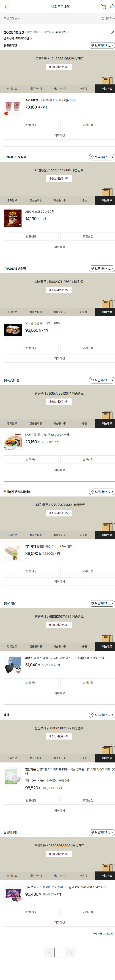This screenshot has height=980, width=115.
Task: View 배송상세현황 for 로젠택배 shipment
Action: click(x=59, y=67)
